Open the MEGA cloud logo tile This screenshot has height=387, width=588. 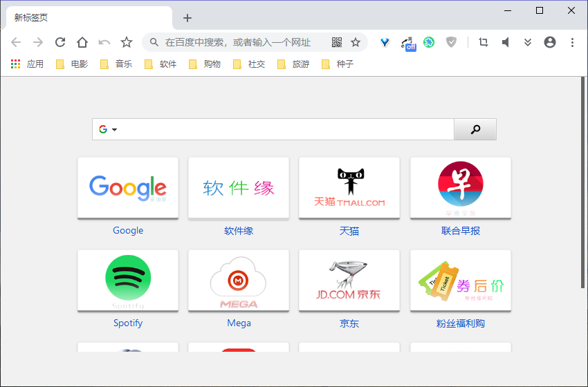pos(239,280)
